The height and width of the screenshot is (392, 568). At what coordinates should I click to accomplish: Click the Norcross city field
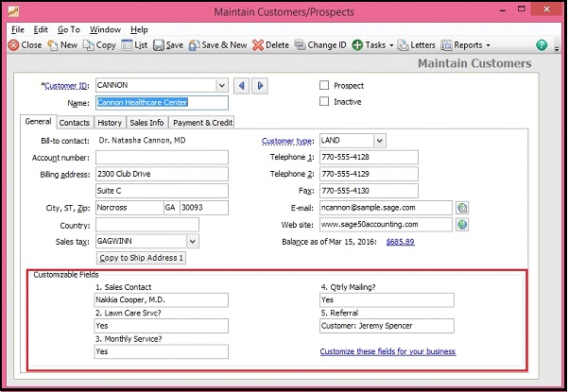[129, 208]
